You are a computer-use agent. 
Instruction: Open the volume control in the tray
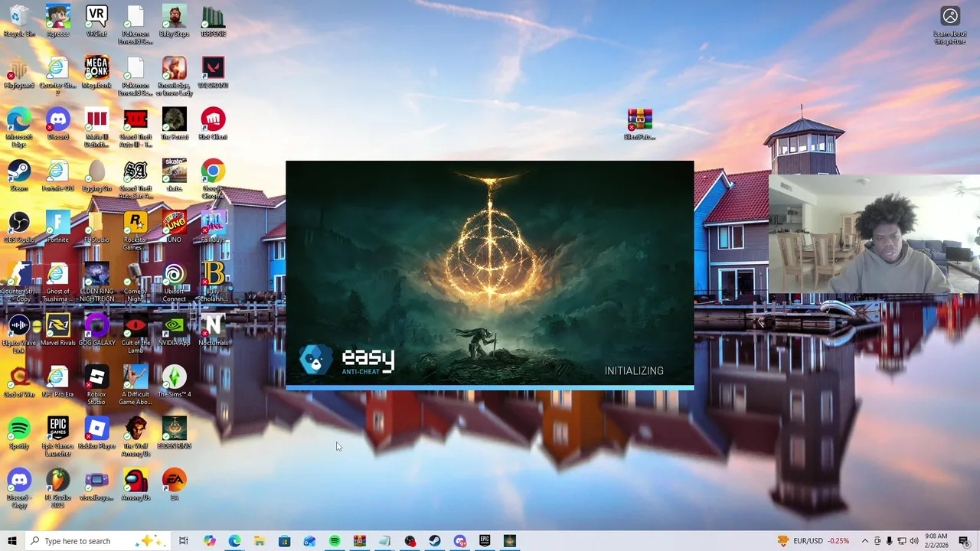click(x=914, y=541)
